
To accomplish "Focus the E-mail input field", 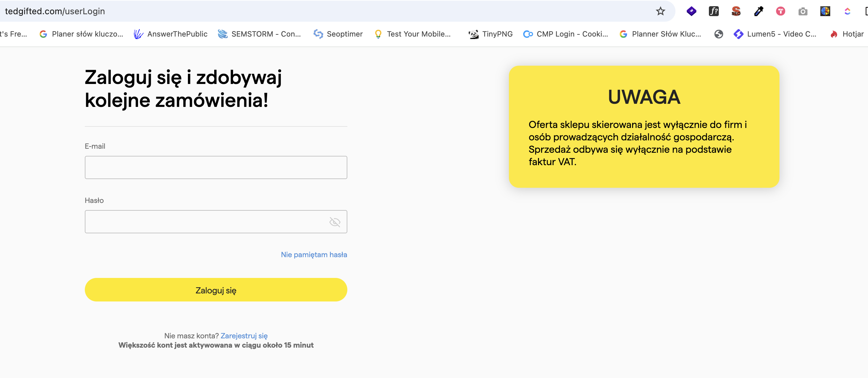I will tap(216, 167).
